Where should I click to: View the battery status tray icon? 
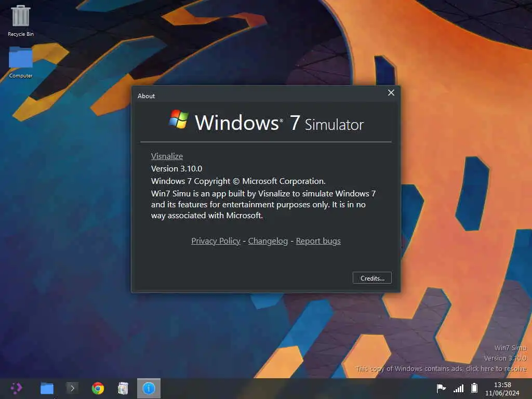click(474, 388)
